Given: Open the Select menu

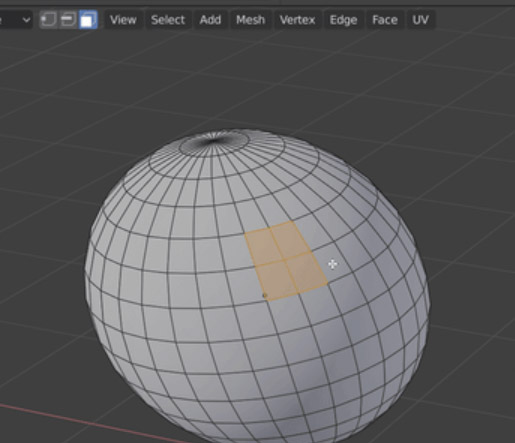Looking at the screenshot, I should point(168,20).
